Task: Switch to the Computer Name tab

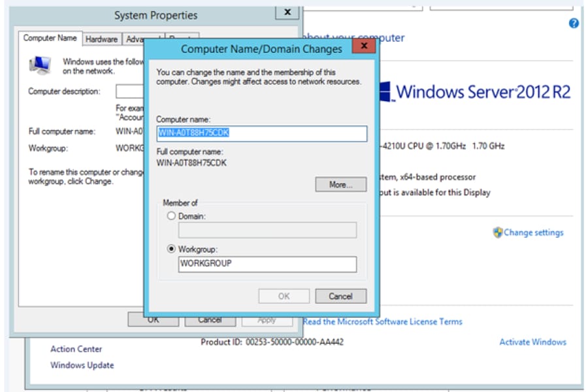Action: coord(50,38)
